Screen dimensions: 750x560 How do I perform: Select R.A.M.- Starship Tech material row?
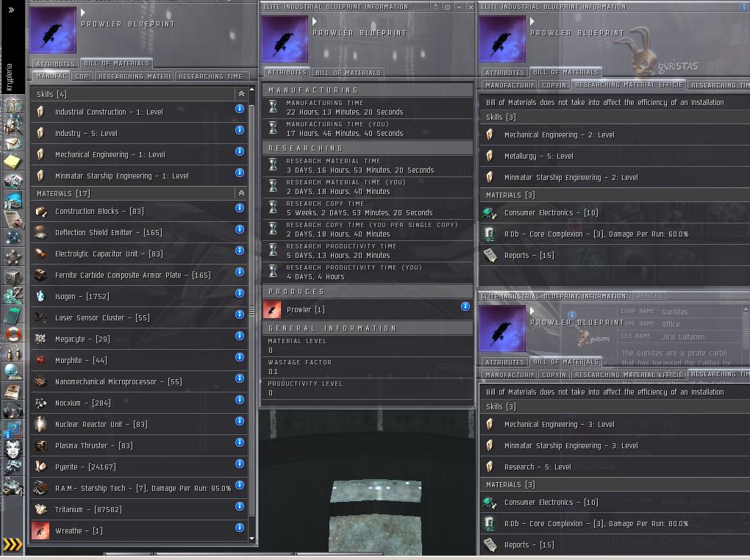coord(139,488)
